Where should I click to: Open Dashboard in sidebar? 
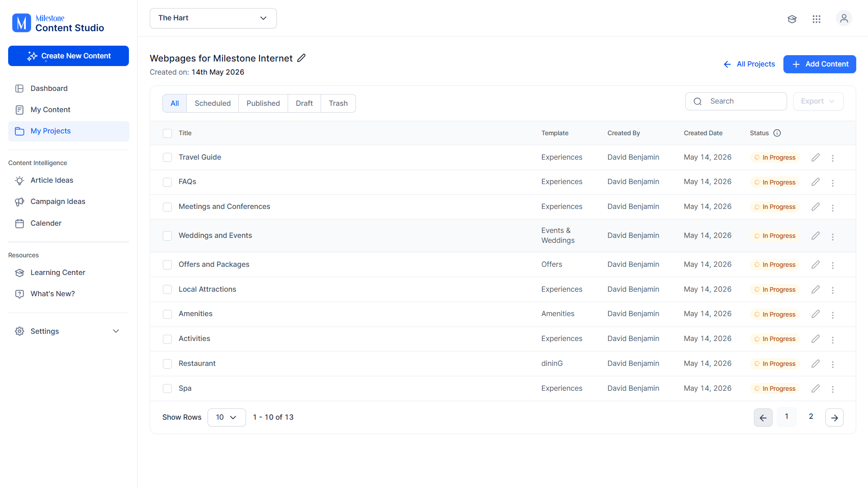tap(69, 89)
